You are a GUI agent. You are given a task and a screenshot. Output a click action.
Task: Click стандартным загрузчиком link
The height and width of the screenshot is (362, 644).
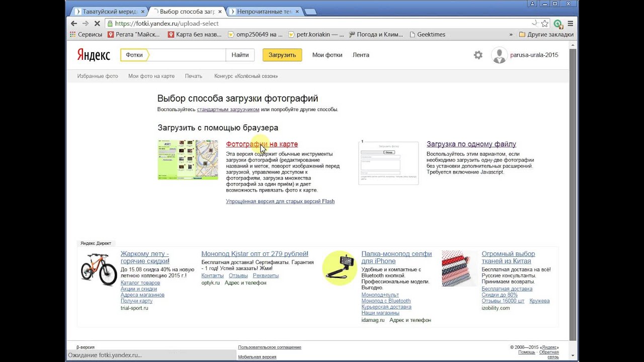pyautogui.click(x=228, y=110)
